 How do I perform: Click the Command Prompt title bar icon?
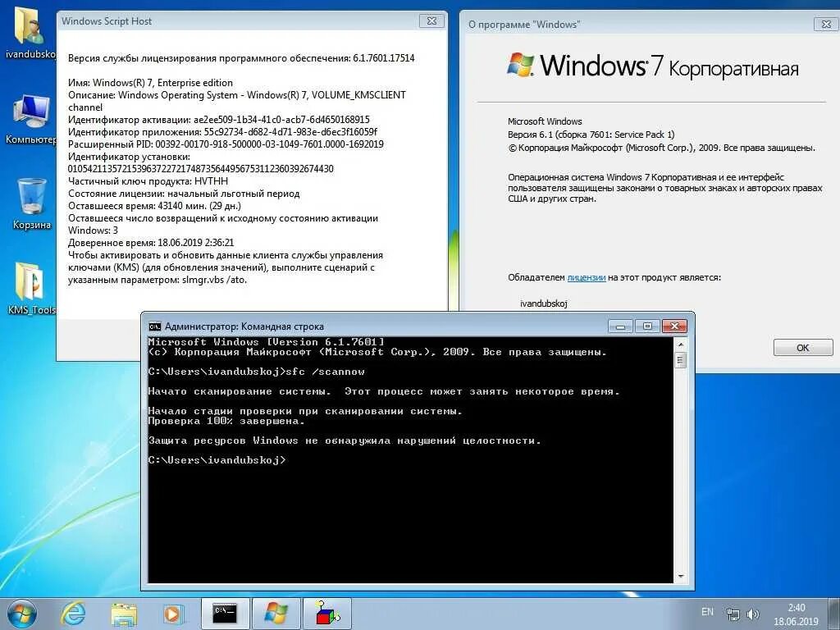tap(155, 326)
